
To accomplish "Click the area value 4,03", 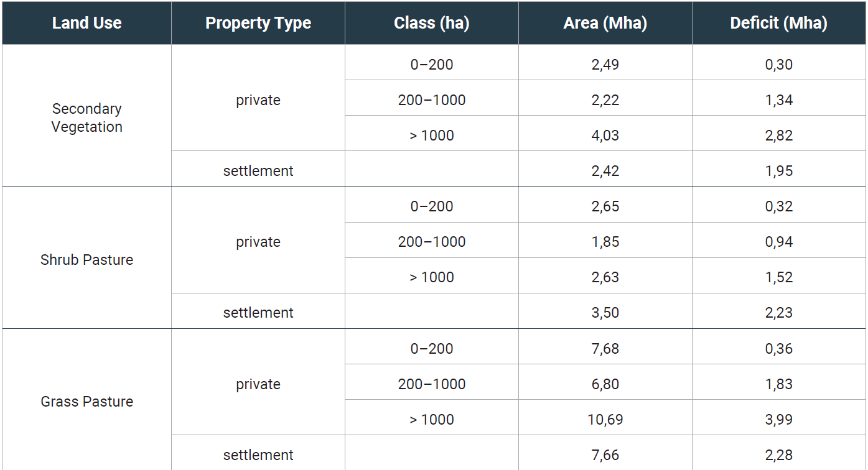I will [605, 136].
